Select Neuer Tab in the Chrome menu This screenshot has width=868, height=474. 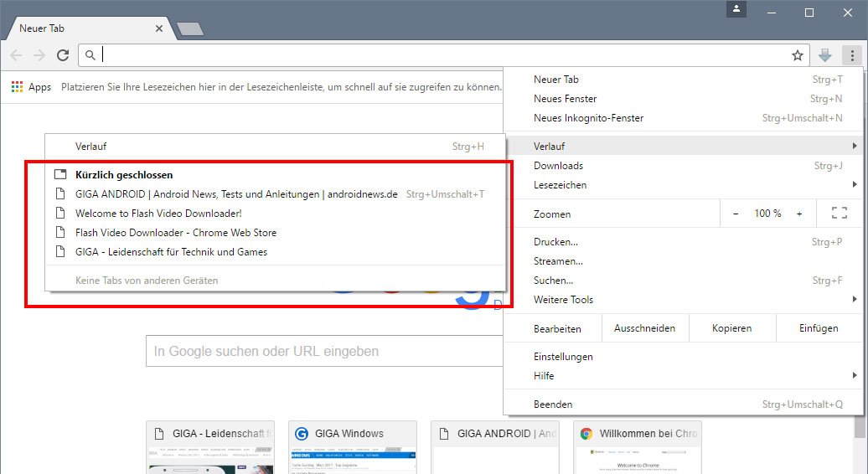(683, 80)
